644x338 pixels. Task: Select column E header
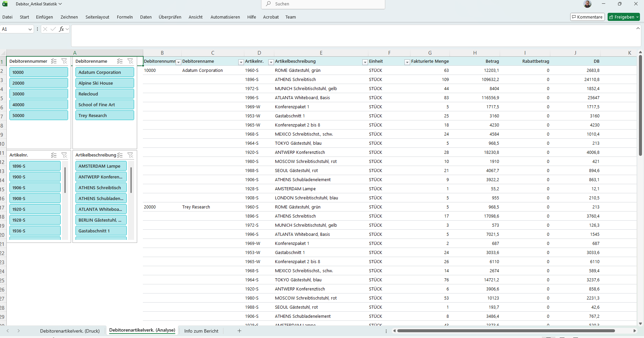point(321,53)
